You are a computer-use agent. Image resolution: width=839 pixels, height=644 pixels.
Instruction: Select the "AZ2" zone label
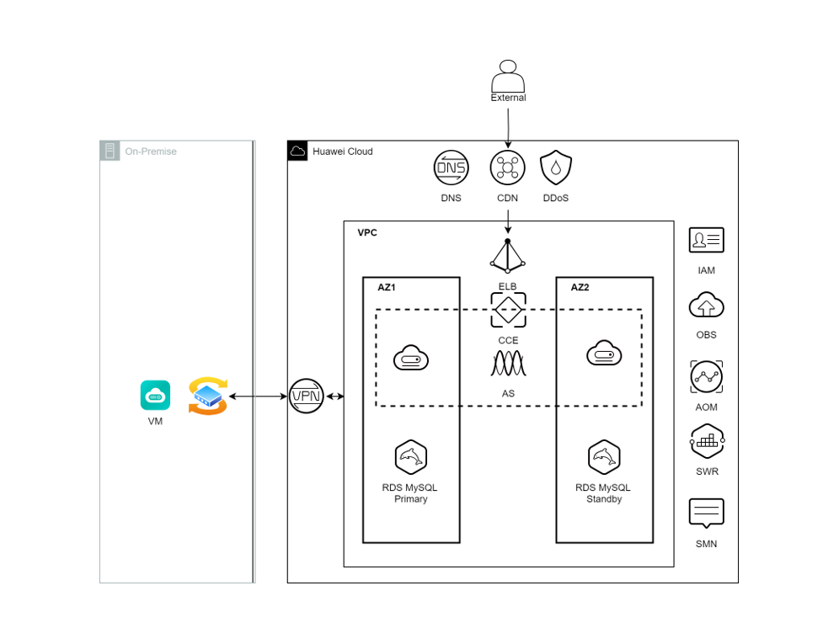(x=580, y=287)
